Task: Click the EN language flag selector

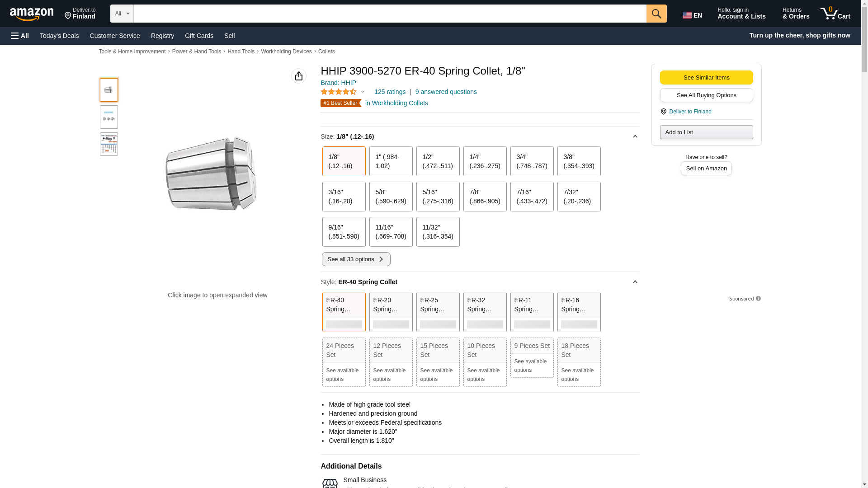Action: click(x=692, y=15)
